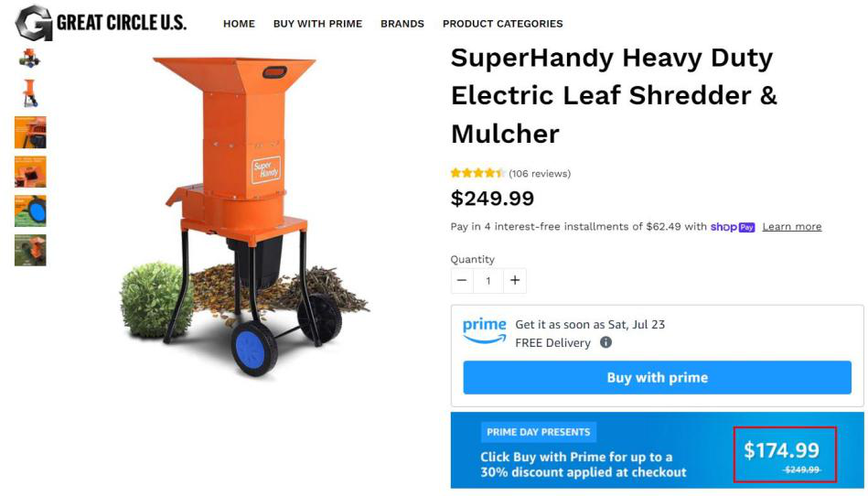Select the quantity input field
868x496 pixels.
(x=488, y=280)
